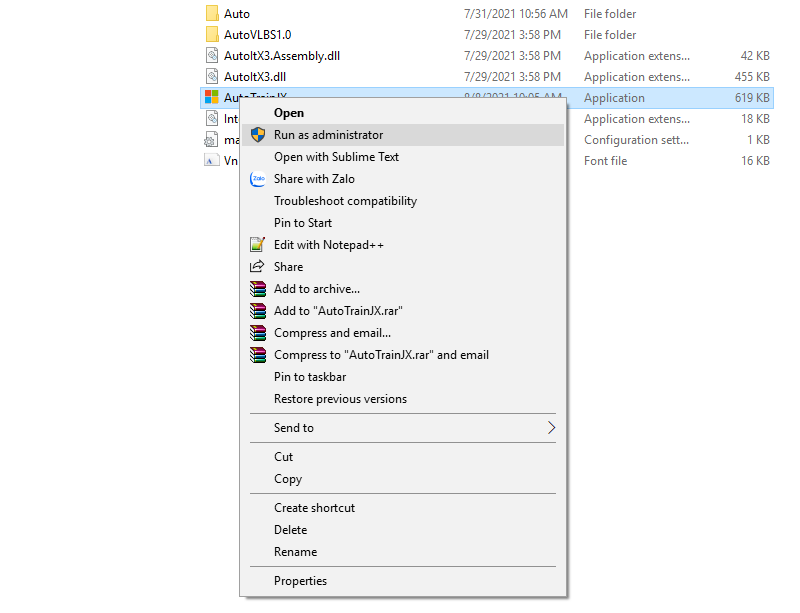Click the AutoItX3.dll file icon

tap(212, 77)
